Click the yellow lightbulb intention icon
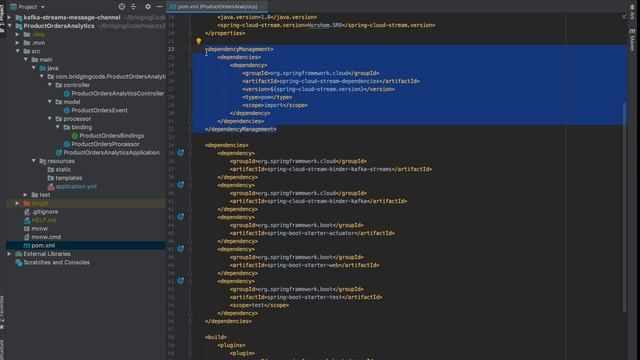This screenshot has height=360, width=640. [198, 41]
